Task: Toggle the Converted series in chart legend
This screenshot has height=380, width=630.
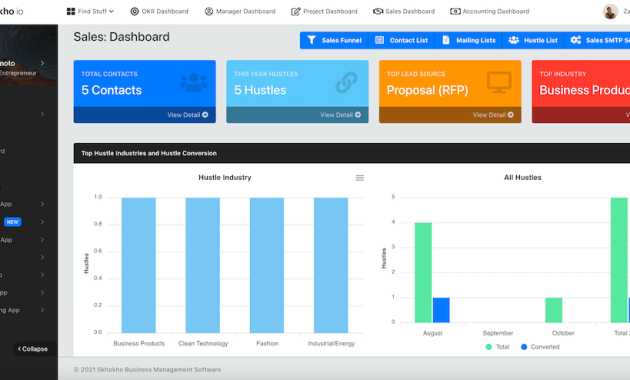Action: [x=540, y=347]
